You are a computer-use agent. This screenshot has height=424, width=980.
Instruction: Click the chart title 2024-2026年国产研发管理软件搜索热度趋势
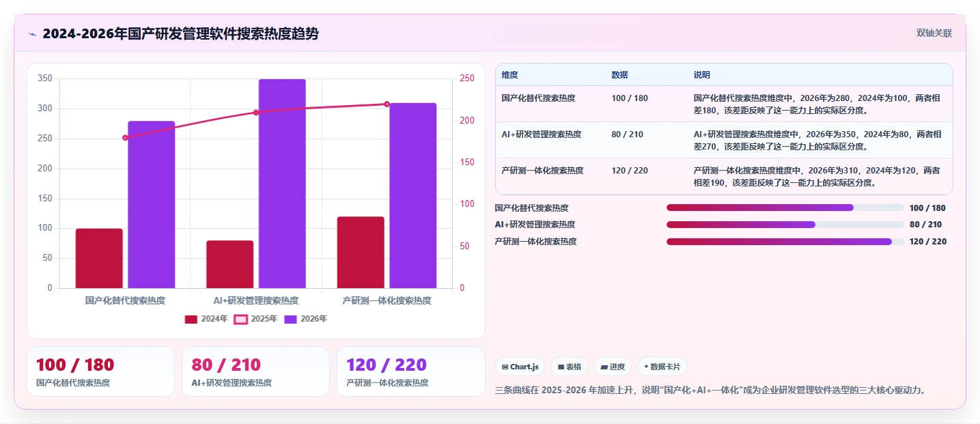(180, 34)
